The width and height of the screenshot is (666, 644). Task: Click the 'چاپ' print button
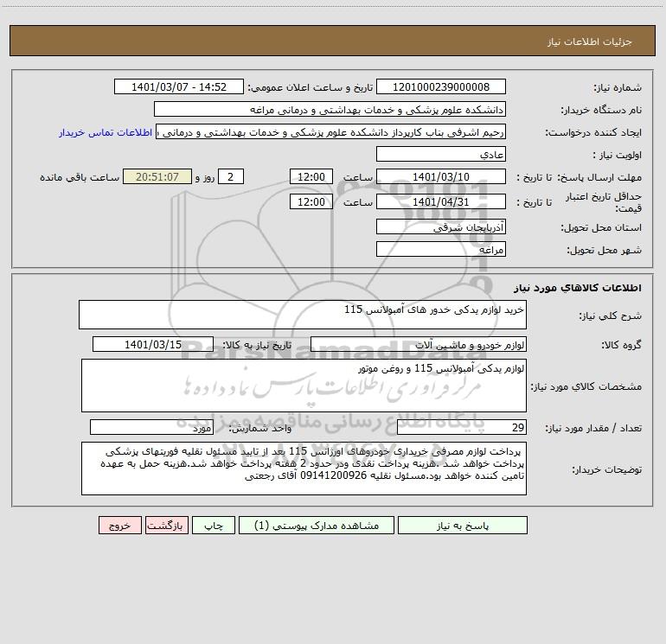tap(214, 526)
